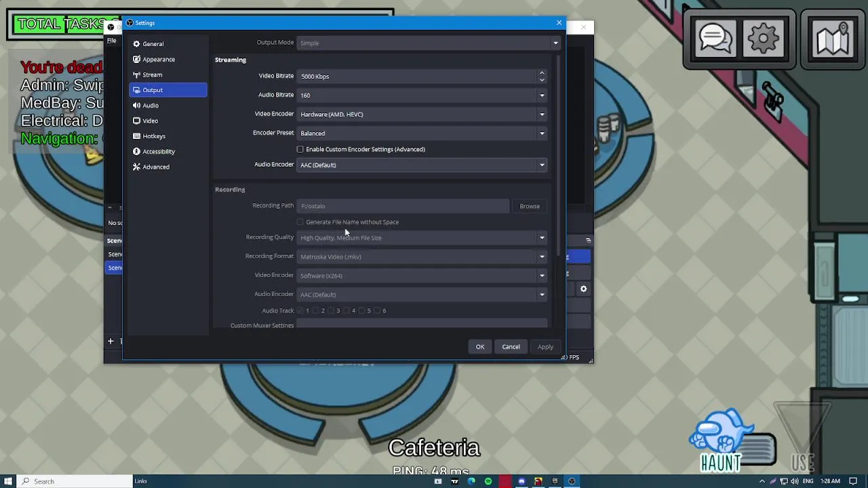Screen dimensions: 868x488
Task: Open the Appearance settings page
Action: pos(167,60)
